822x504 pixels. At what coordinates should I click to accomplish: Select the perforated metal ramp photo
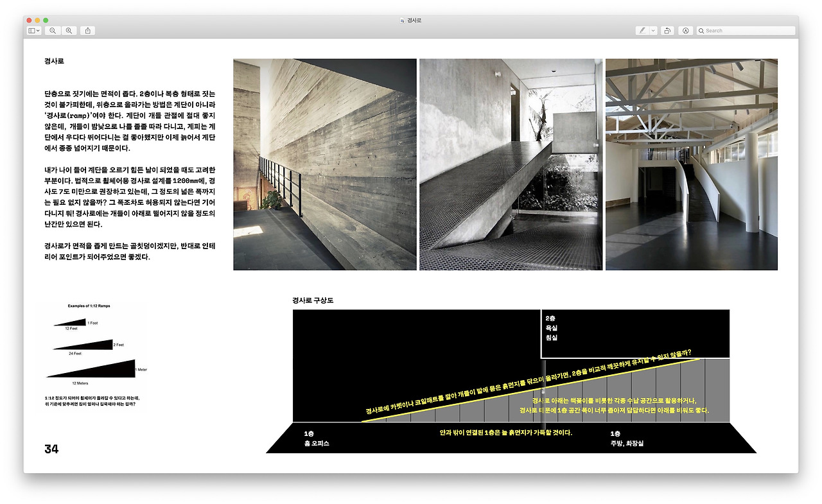coord(511,164)
